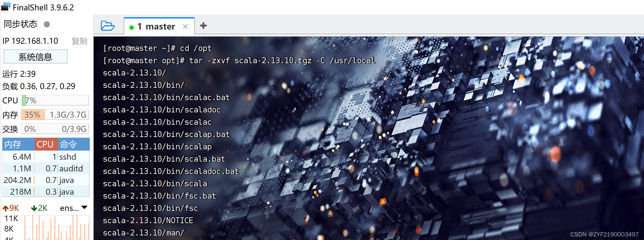
Task: Click the memory 35% usage bar
Action: 55,115
